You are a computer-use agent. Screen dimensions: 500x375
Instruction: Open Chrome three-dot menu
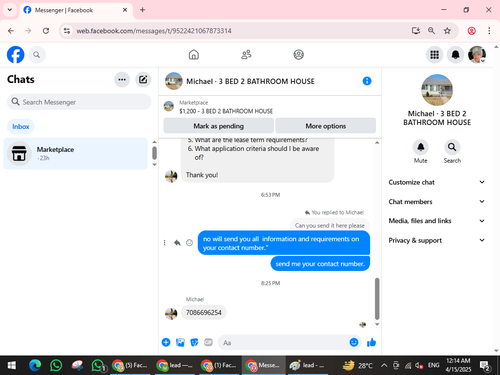tap(489, 31)
